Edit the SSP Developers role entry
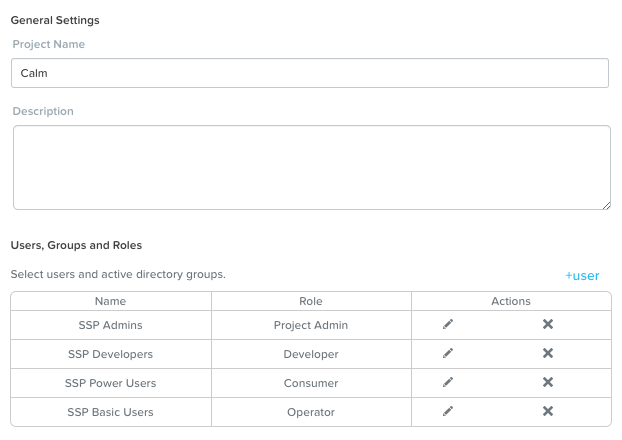The width and height of the screenshot is (622, 440). tap(448, 354)
